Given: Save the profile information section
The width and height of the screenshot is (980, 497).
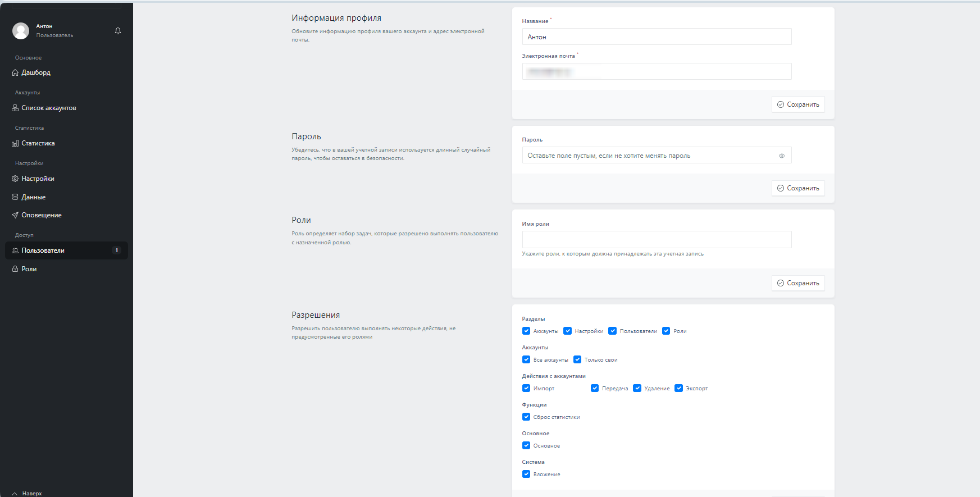Looking at the screenshot, I should pyautogui.click(x=797, y=104).
